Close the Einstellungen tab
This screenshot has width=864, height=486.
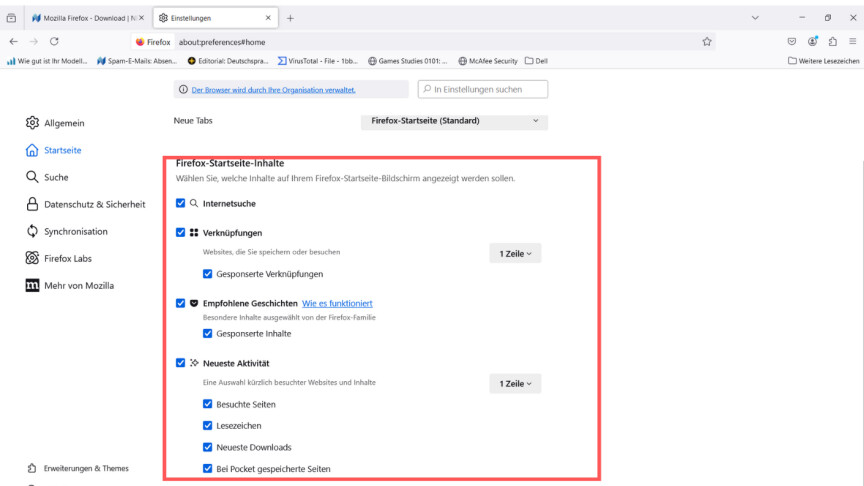268,18
